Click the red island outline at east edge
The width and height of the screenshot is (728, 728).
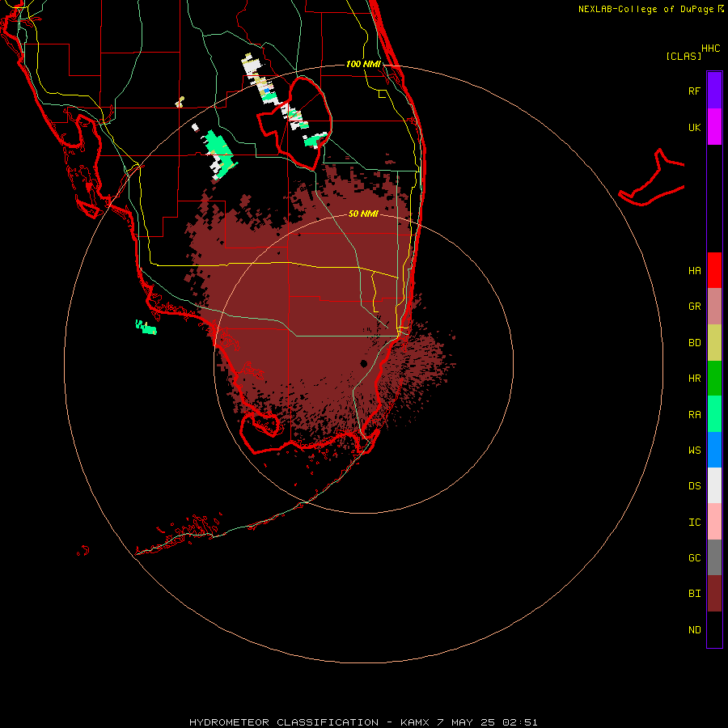click(652, 178)
